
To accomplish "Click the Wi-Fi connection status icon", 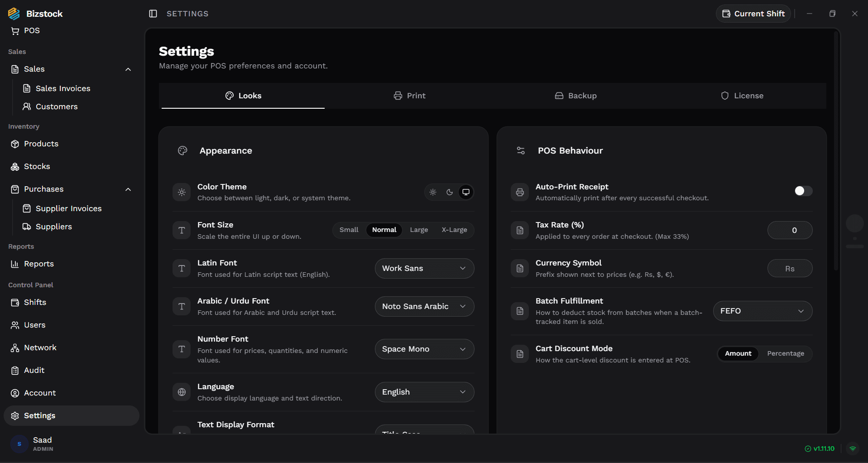I will (x=853, y=449).
